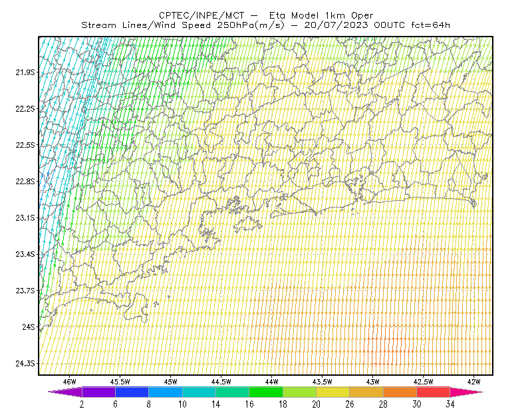The width and height of the screenshot is (532, 411).
Task: Click the legend value 2
Action: (82, 404)
